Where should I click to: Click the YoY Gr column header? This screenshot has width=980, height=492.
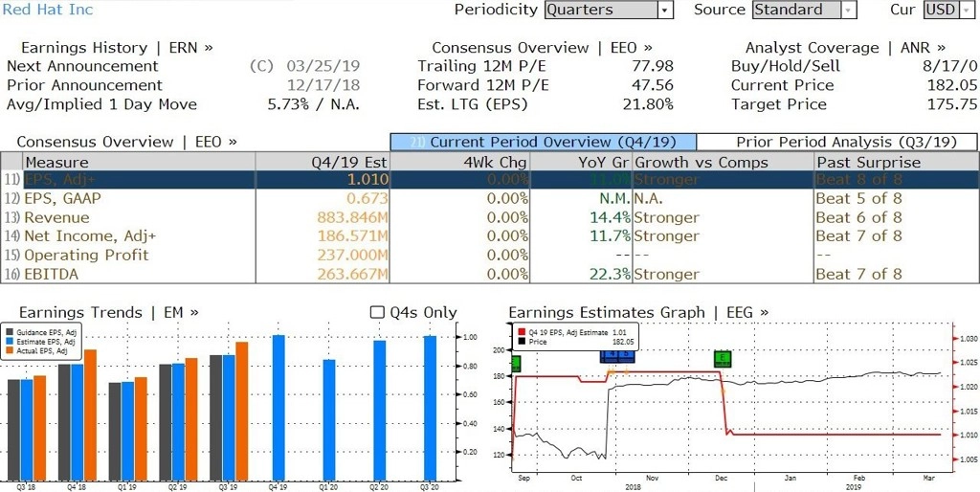coord(581,163)
